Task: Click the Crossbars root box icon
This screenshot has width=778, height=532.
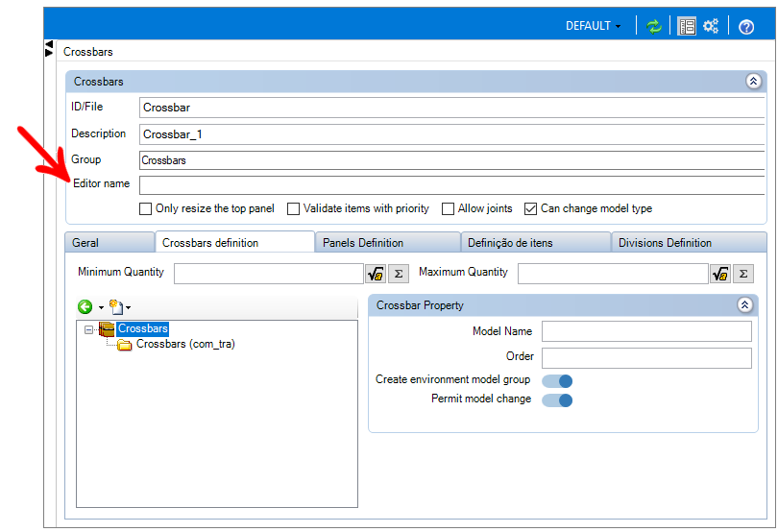Action: tap(107, 329)
